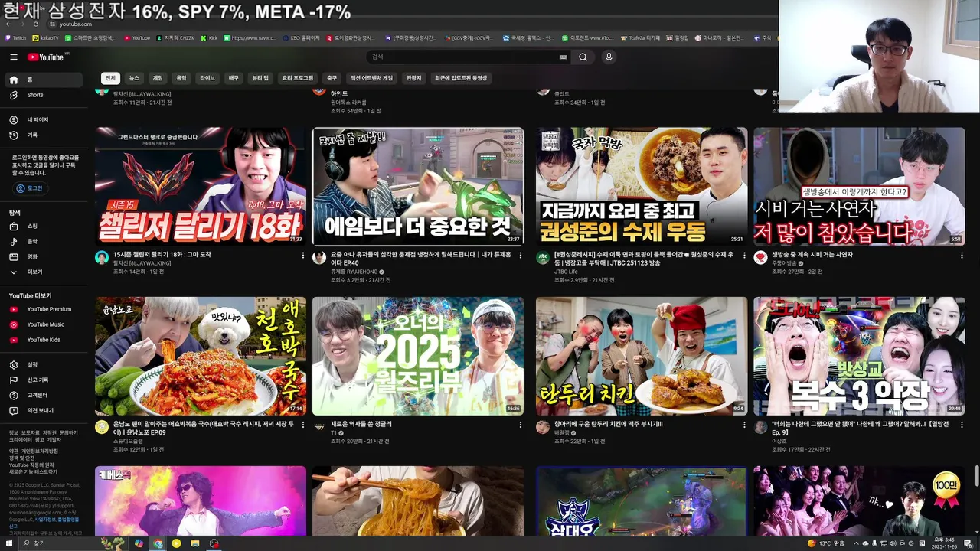Open File Explorer folder icon on taskbar
Screen dimensions: 980x551
pos(195,543)
